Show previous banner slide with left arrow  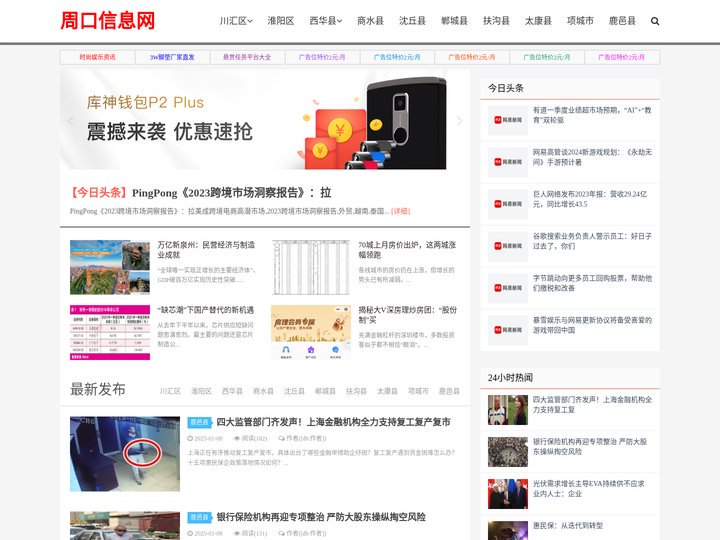pos(70,121)
